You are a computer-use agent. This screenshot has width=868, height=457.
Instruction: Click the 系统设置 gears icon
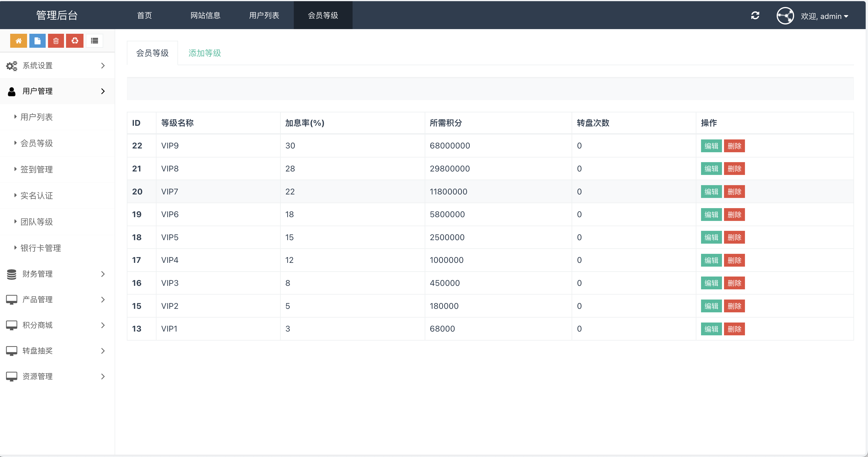[x=11, y=66]
